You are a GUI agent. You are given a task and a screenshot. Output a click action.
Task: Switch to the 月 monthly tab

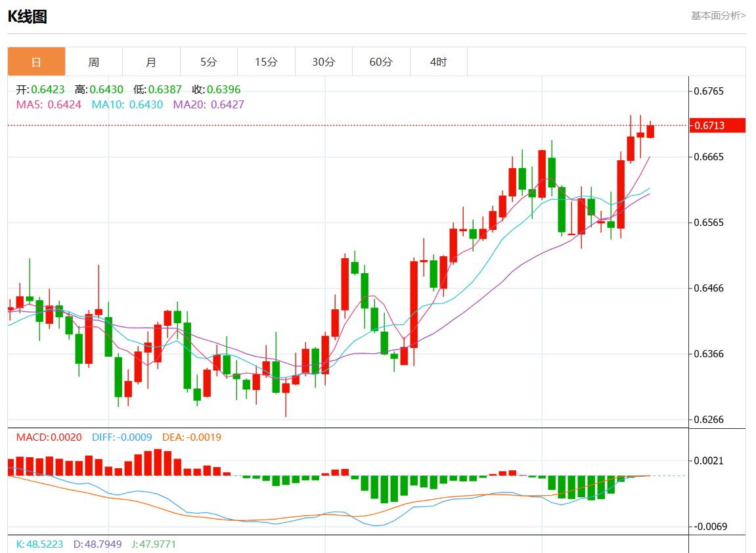151,62
